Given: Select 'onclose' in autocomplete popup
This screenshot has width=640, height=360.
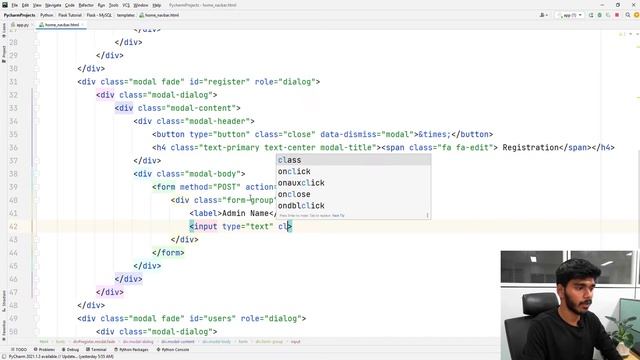Looking at the screenshot, I should point(353,194).
